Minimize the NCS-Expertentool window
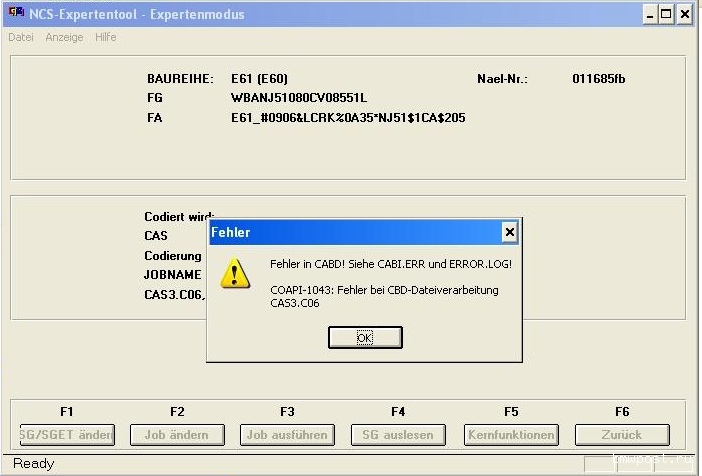Image resolution: width=702 pixels, height=476 pixels. point(649,14)
